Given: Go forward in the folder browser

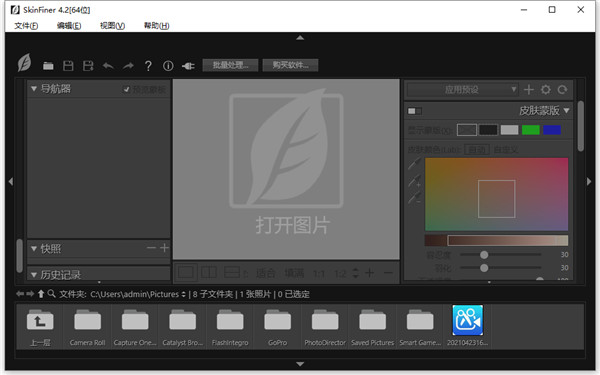Looking at the screenshot, I should [x=29, y=294].
